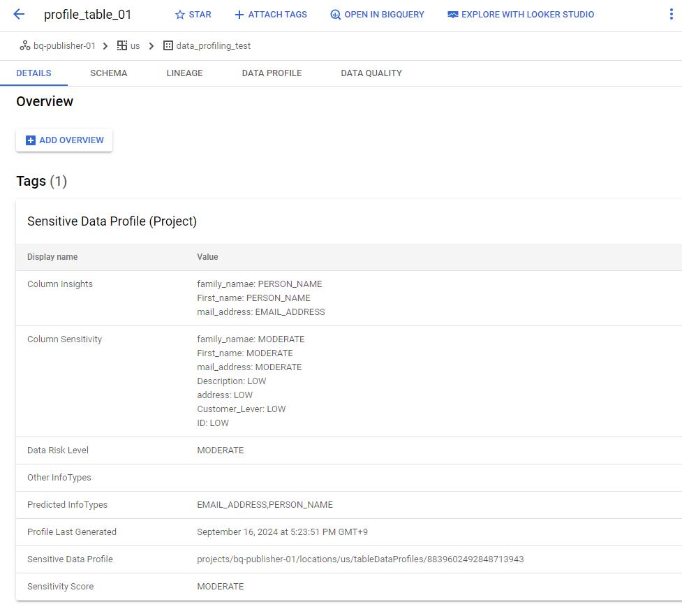This screenshot has width=682, height=616.
Task: Click family_namae: MODERATE value
Action: click(251, 339)
